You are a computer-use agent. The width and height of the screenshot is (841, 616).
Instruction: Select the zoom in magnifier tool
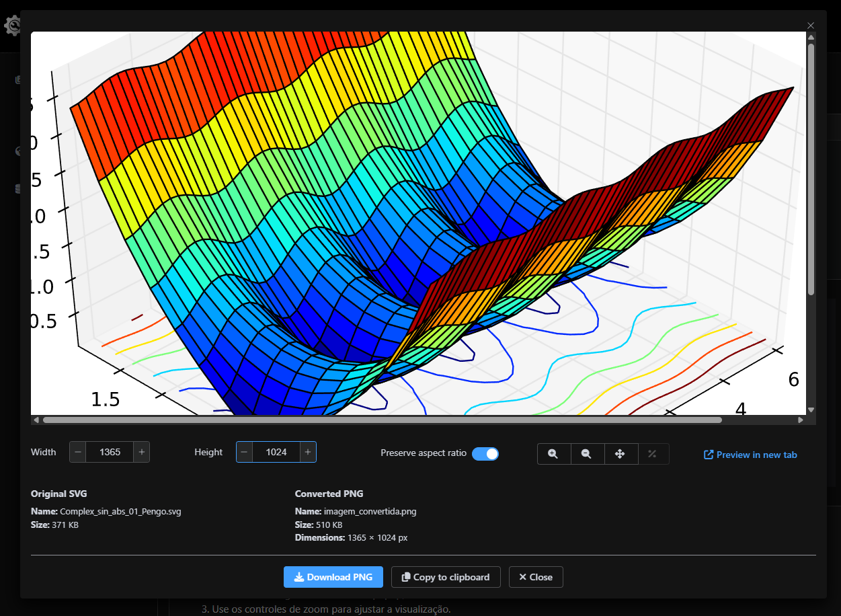pos(553,454)
